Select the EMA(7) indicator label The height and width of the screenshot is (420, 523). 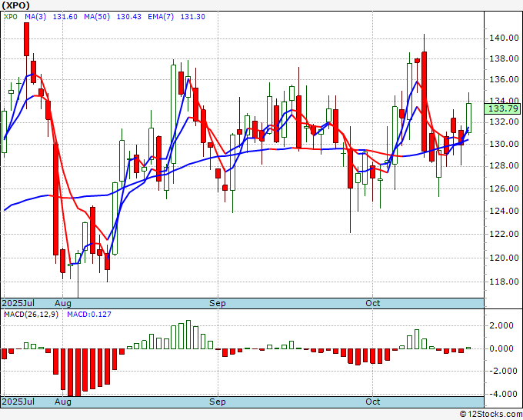161,17
